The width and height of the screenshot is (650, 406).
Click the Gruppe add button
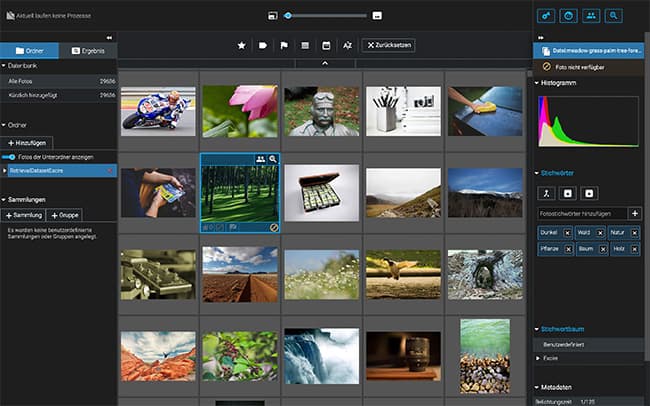click(x=65, y=215)
